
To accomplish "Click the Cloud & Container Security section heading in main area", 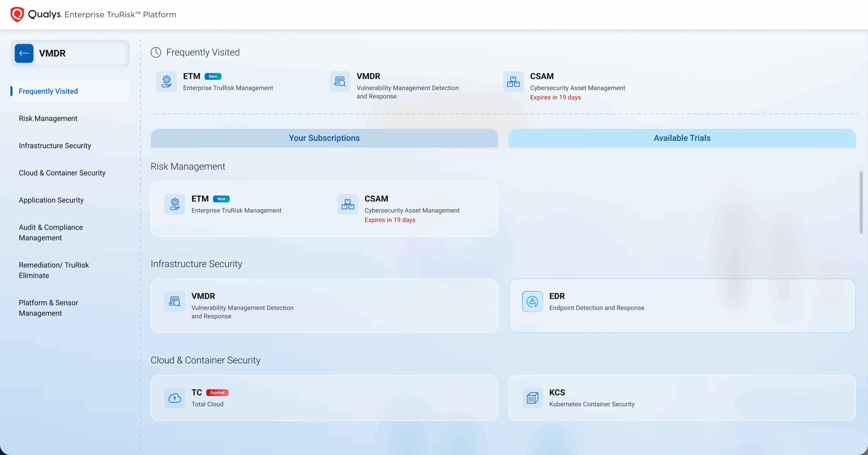I will pyautogui.click(x=205, y=360).
